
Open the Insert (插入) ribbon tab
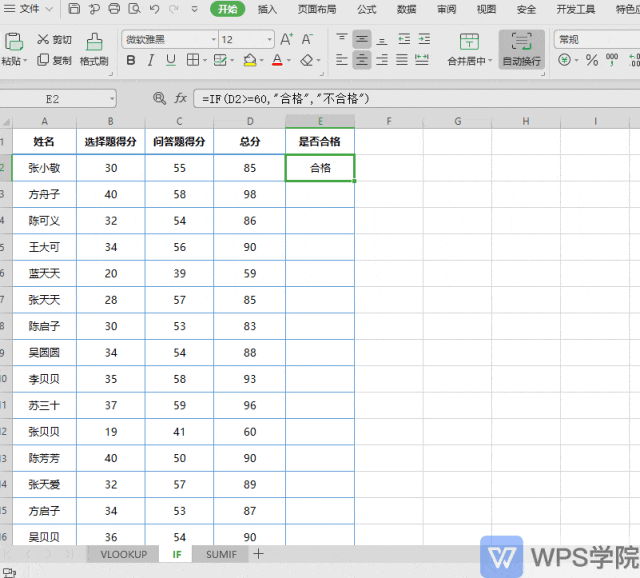click(267, 9)
